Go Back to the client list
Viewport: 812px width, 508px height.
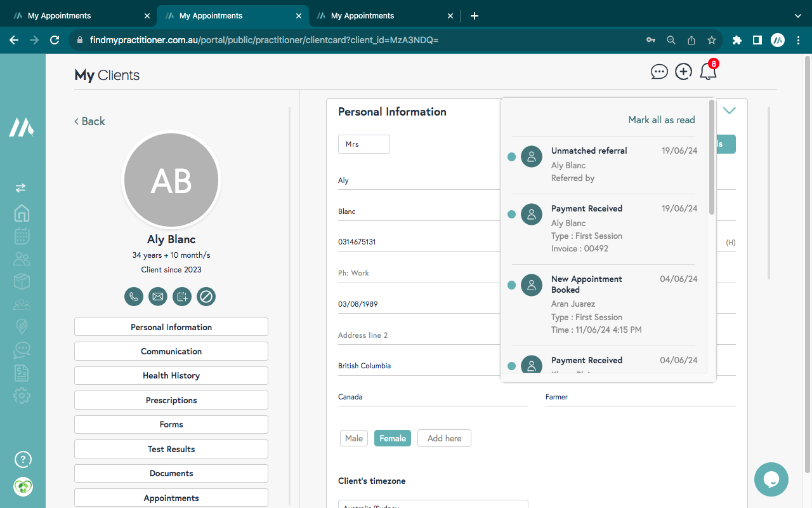click(89, 121)
